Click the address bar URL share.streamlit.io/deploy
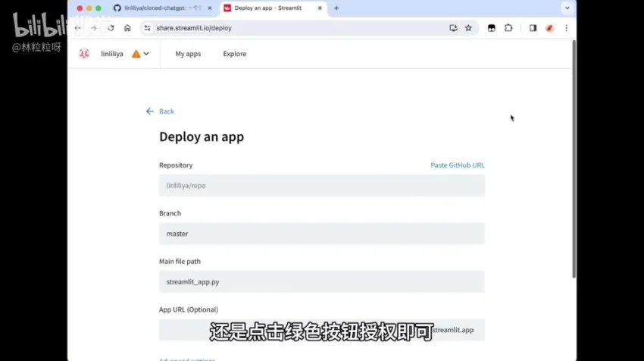 pos(194,28)
